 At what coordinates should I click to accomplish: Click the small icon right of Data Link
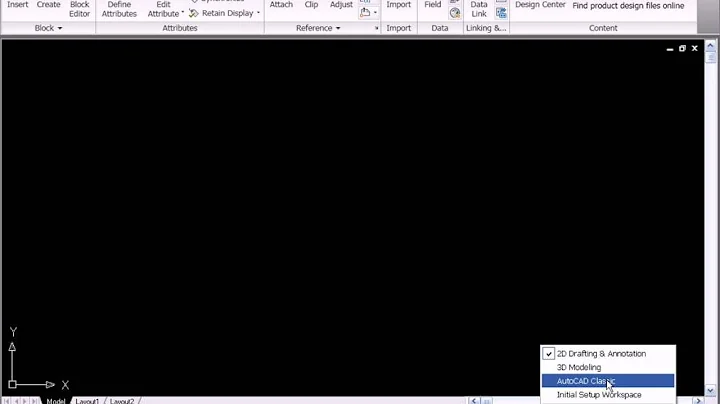(501, 13)
